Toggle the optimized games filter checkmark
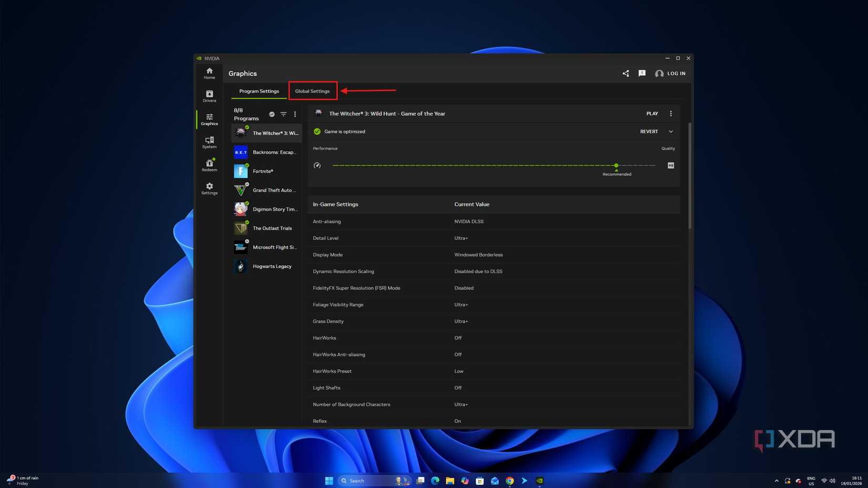The image size is (868, 488). pyautogui.click(x=271, y=114)
